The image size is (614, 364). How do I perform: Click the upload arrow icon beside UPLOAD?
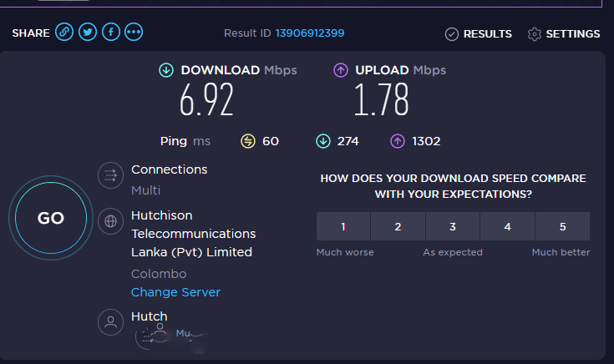coord(341,70)
